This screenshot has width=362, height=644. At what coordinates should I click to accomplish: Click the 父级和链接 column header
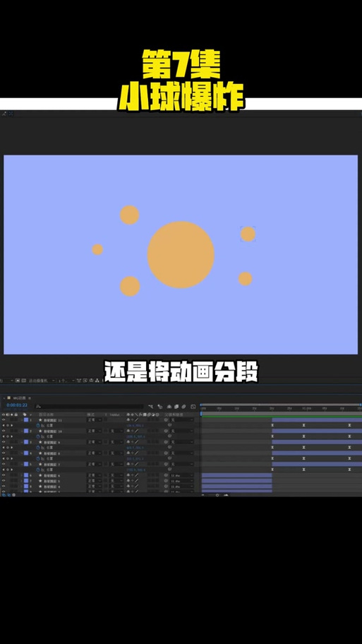(174, 415)
